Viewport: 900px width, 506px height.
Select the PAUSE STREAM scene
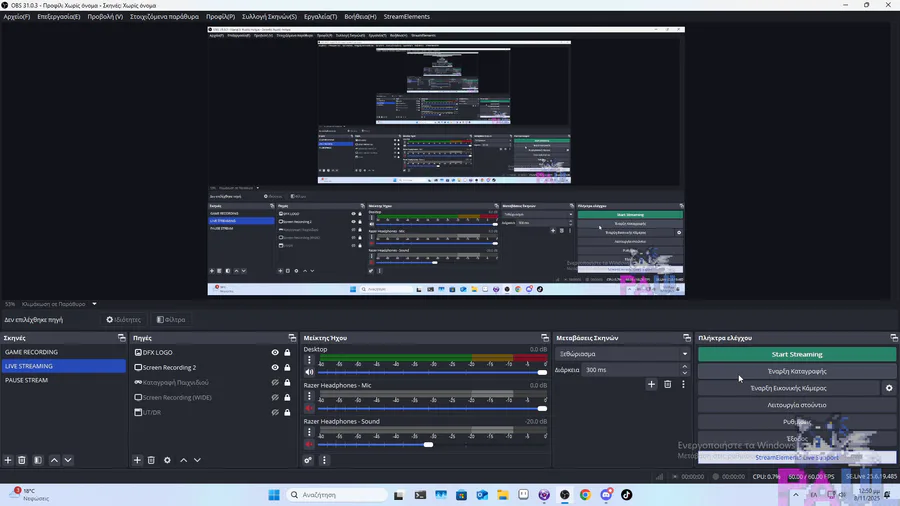[x=63, y=380]
